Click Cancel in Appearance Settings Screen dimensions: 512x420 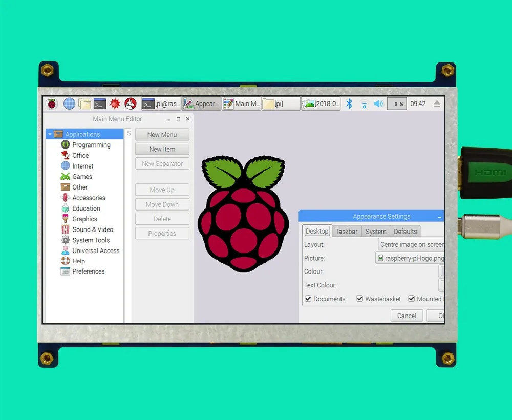[407, 316]
